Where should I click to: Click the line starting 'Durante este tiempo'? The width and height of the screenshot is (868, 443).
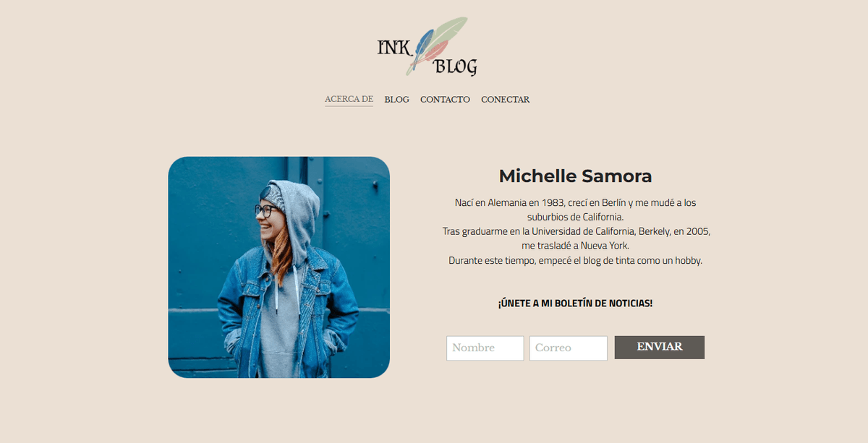click(x=575, y=260)
